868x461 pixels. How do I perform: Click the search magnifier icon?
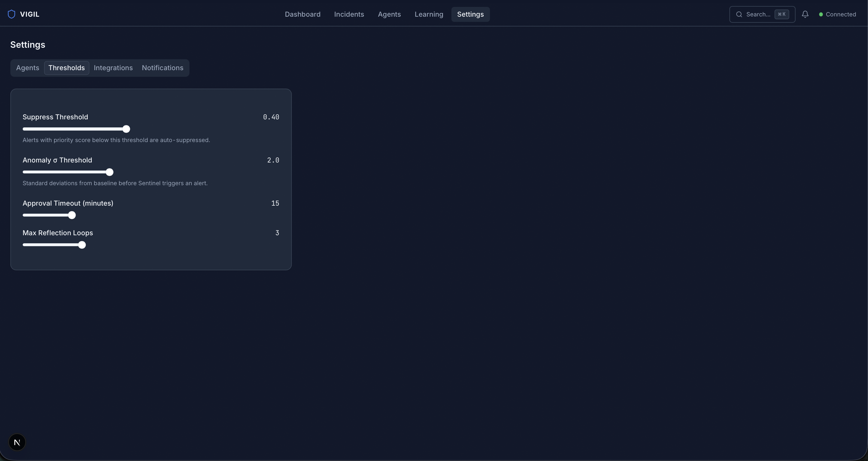click(739, 14)
